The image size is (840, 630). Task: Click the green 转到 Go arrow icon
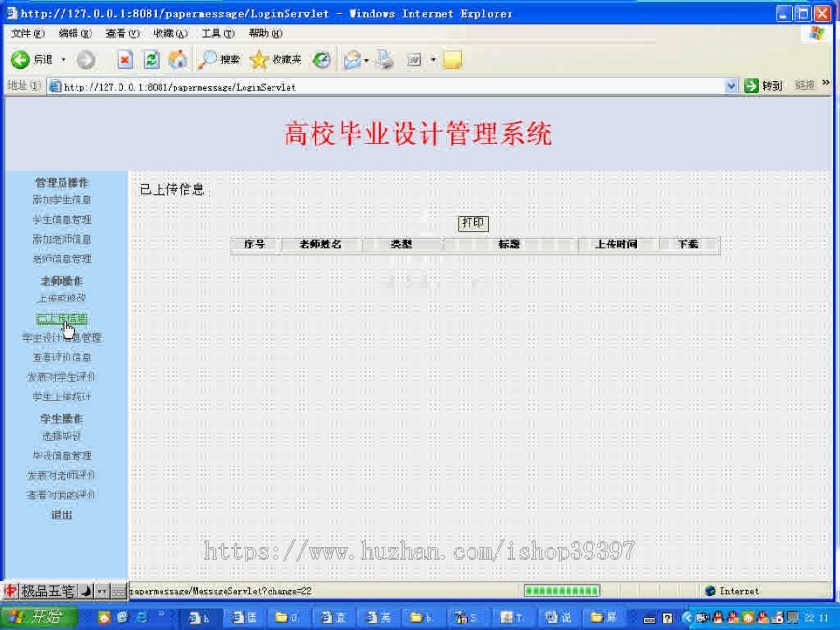click(751, 86)
